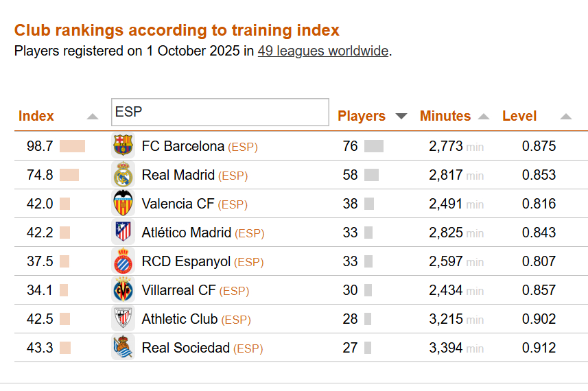Click the Real Madrid club crest

click(123, 175)
